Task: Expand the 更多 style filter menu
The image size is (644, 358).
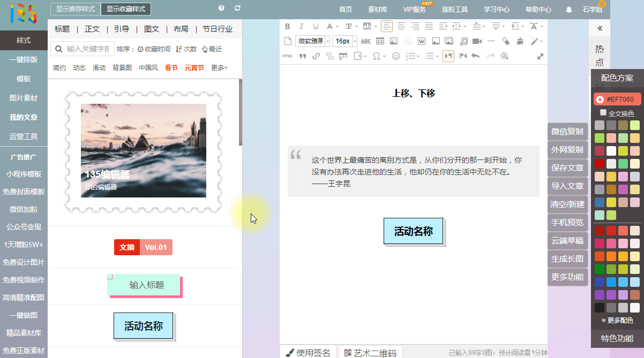Action: [x=219, y=68]
